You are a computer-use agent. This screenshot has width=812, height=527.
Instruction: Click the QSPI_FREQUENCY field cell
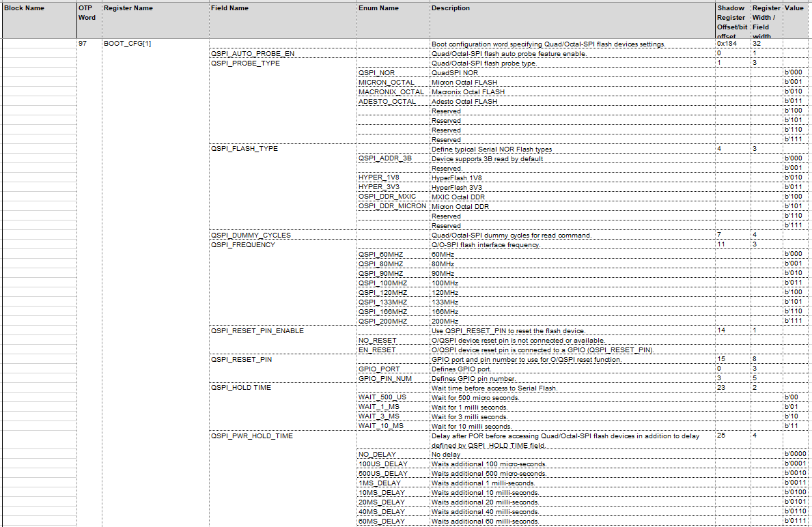click(283, 245)
